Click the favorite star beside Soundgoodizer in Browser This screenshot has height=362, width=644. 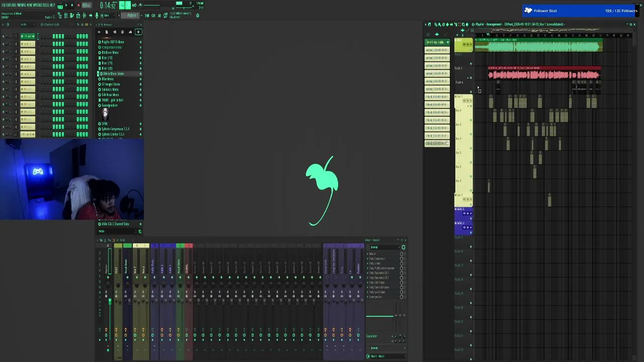tap(140, 106)
